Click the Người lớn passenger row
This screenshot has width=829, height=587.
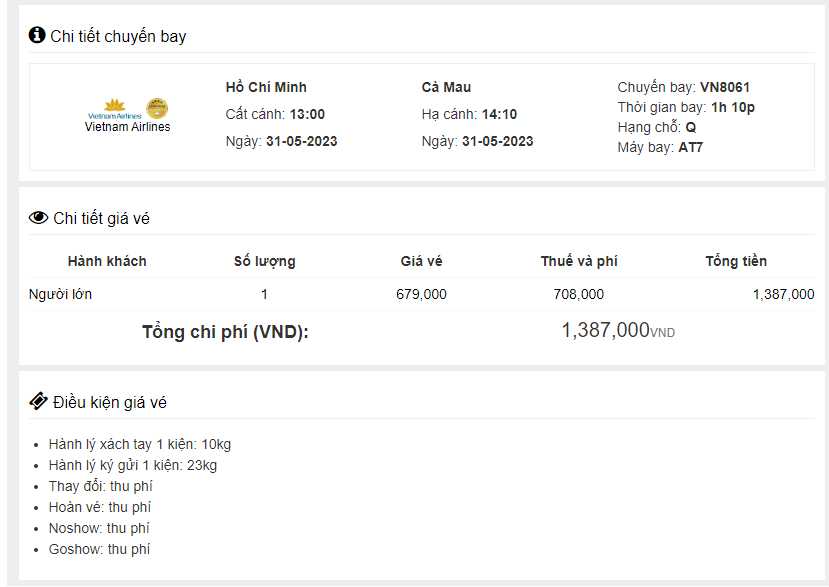[x=61, y=294]
